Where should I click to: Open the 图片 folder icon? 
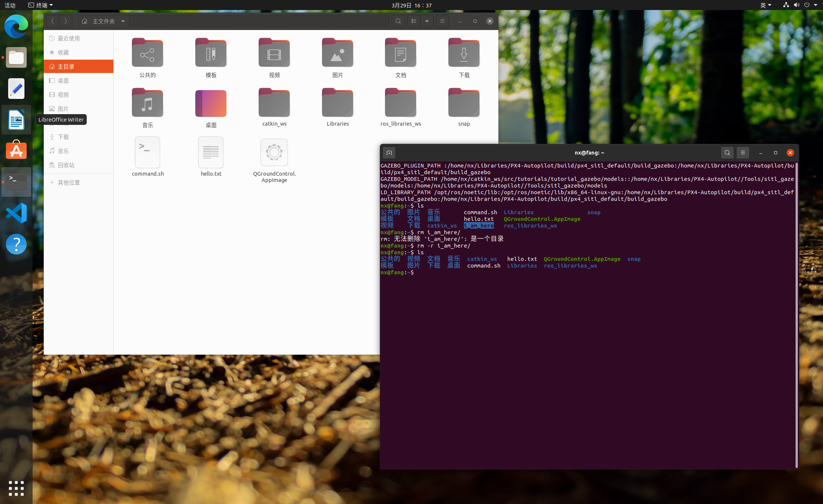point(338,58)
